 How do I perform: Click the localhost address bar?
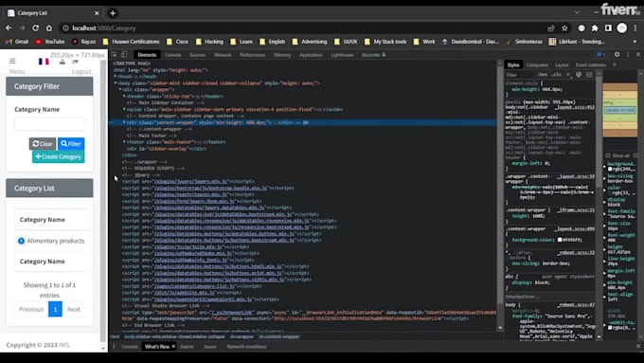click(x=304, y=27)
